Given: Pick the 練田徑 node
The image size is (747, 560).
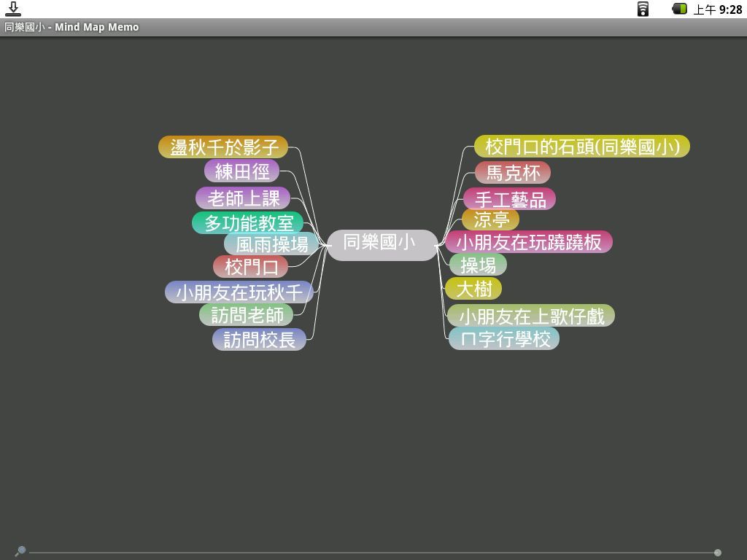Looking at the screenshot, I should pyautogui.click(x=241, y=171).
